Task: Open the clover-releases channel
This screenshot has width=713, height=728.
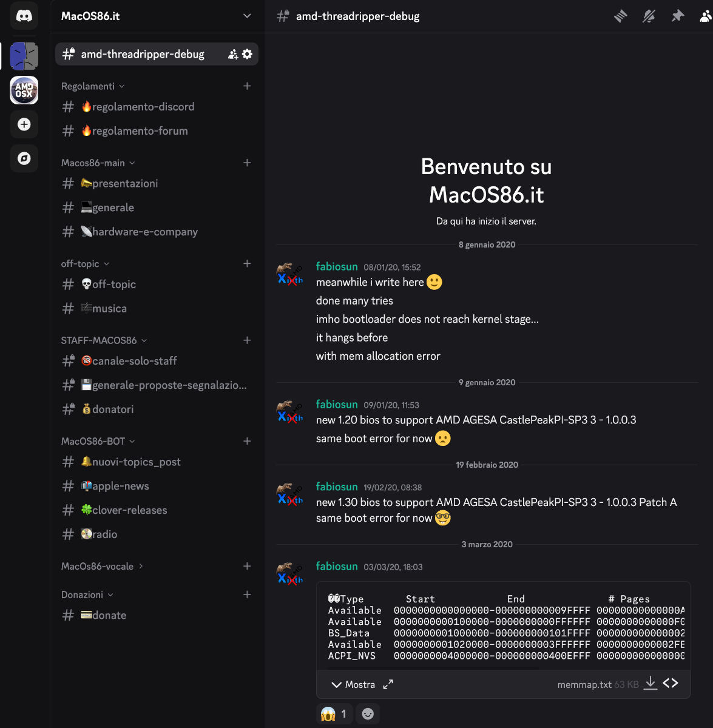Action: pyautogui.click(x=129, y=510)
